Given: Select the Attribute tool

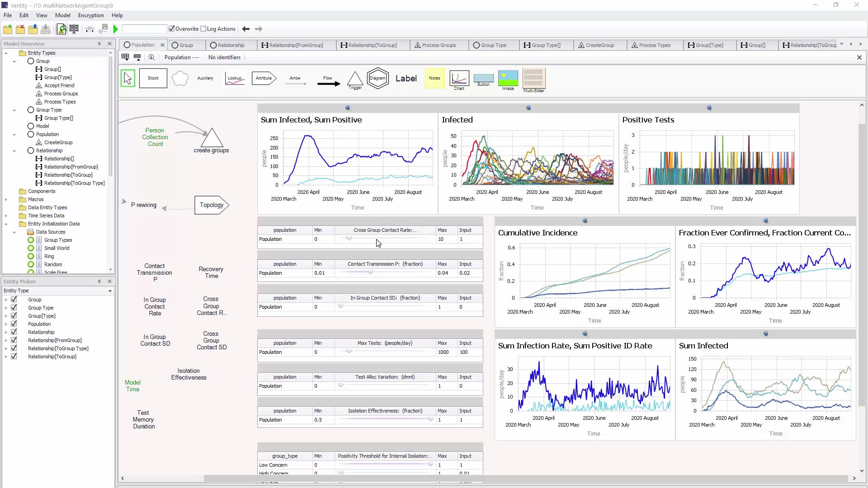Looking at the screenshot, I should 264,78.
